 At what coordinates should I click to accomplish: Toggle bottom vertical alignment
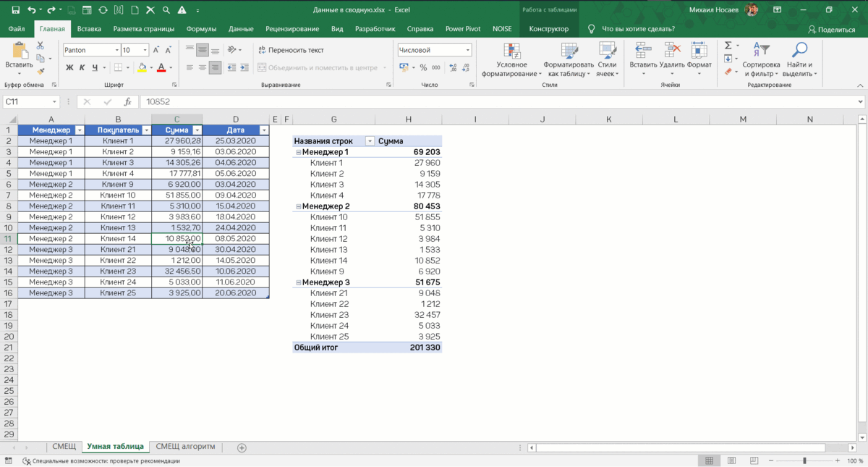(x=215, y=50)
